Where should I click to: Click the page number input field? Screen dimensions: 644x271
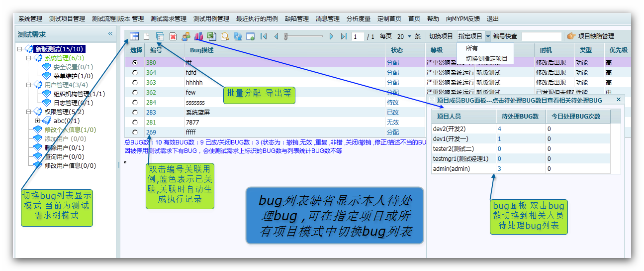(x=358, y=36)
